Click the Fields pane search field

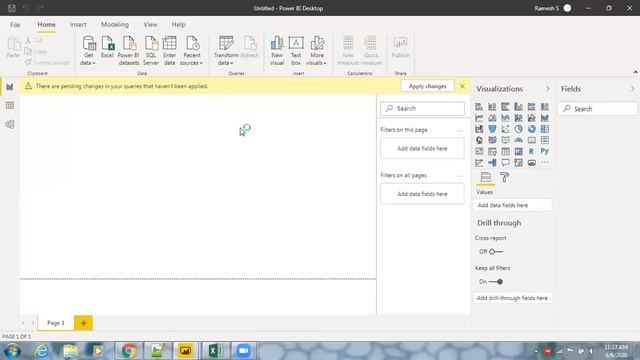tap(598, 109)
